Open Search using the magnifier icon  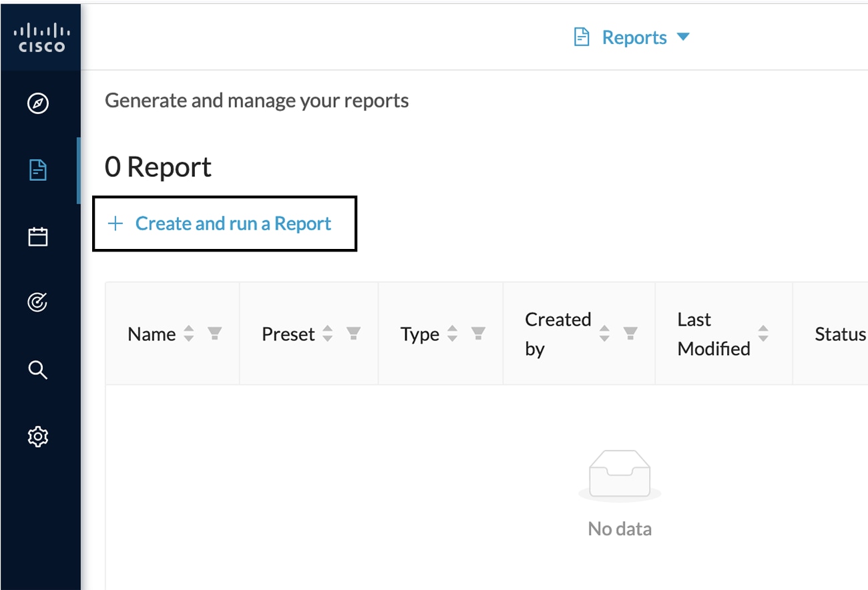[x=39, y=370]
